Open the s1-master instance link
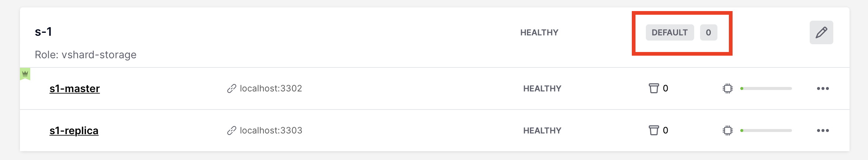The height and width of the screenshot is (160, 868). (x=75, y=88)
